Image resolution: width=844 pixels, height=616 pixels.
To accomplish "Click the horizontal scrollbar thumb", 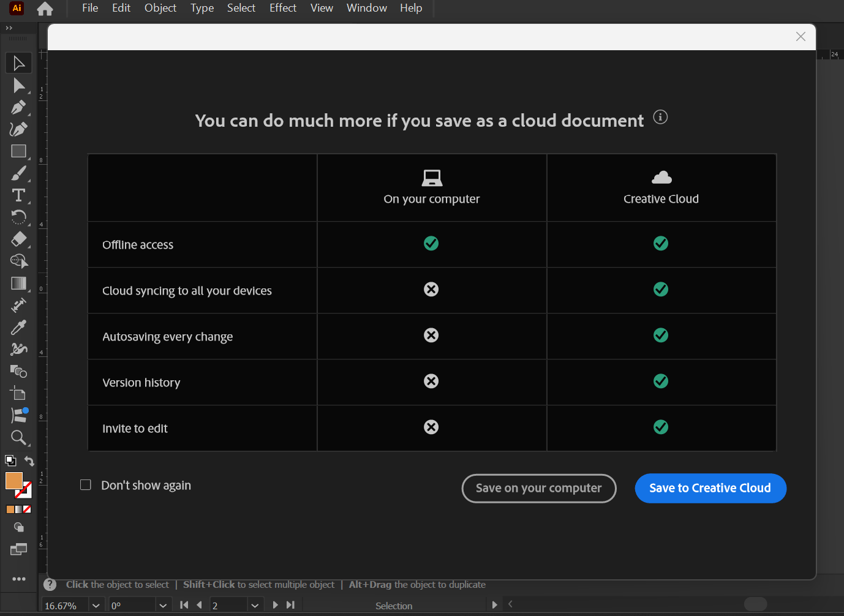I will pyautogui.click(x=756, y=604).
